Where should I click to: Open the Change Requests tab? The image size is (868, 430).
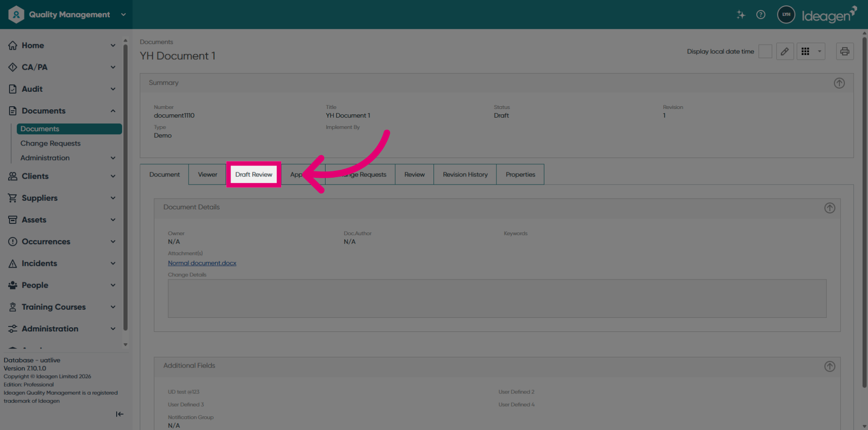(x=360, y=175)
